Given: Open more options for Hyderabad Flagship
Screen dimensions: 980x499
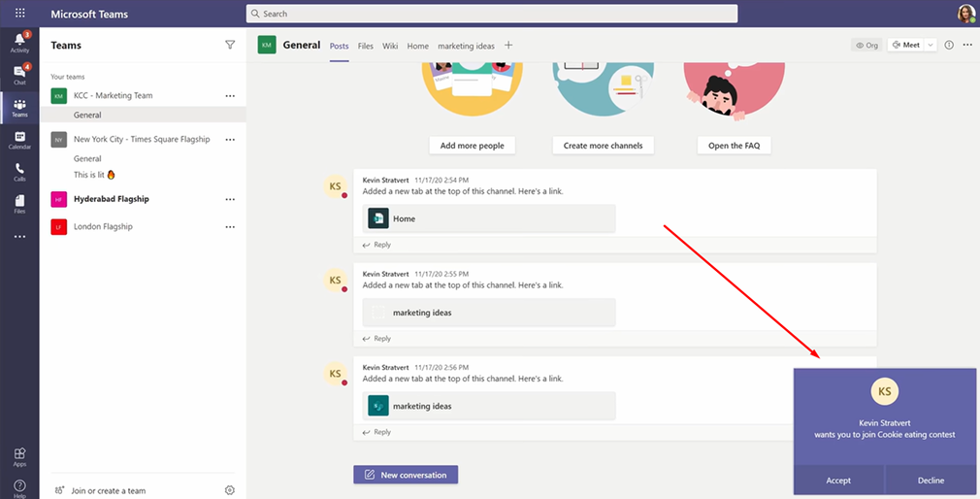Looking at the screenshot, I should click(x=230, y=199).
